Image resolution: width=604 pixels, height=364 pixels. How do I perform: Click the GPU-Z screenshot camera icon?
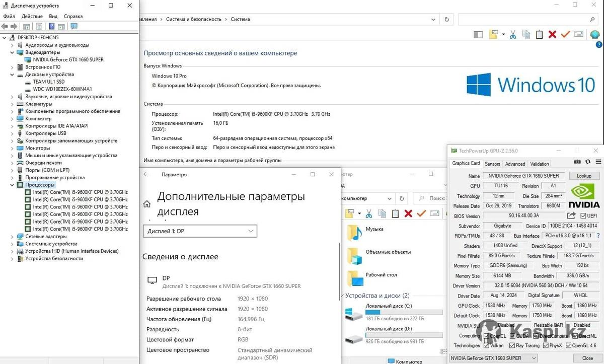(x=577, y=162)
